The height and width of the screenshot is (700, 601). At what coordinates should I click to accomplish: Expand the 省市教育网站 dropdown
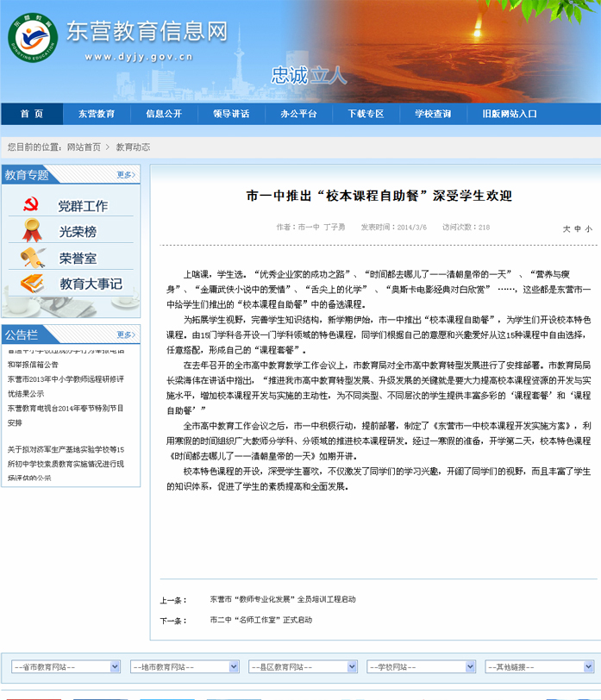66,666
